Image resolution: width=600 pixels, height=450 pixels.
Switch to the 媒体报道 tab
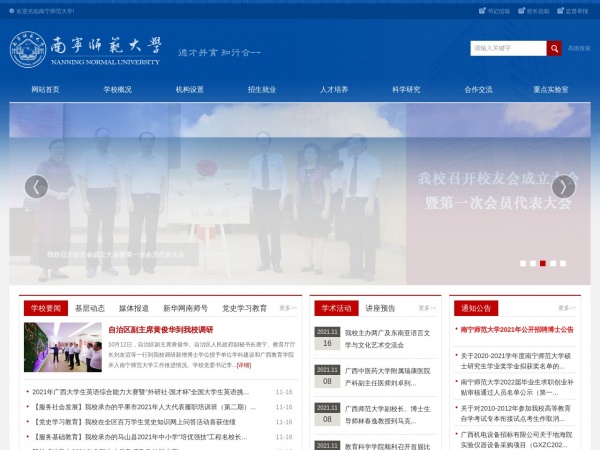[x=134, y=308]
